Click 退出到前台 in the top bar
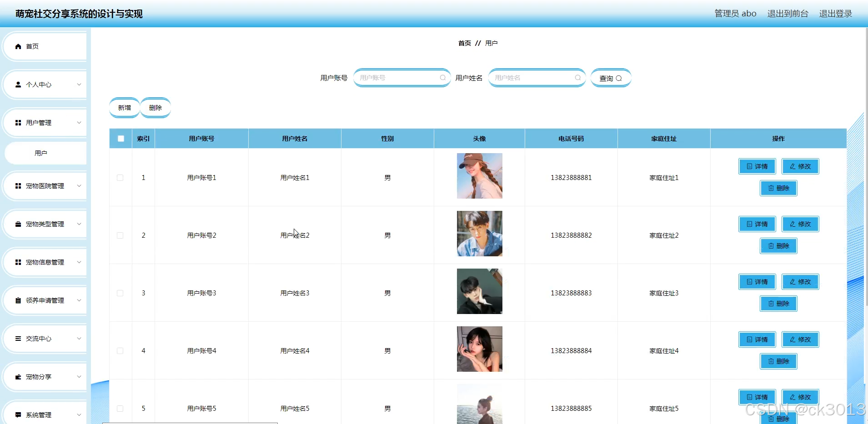This screenshot has width=868, height=424. pyautogui.click(x=788, y=13)
